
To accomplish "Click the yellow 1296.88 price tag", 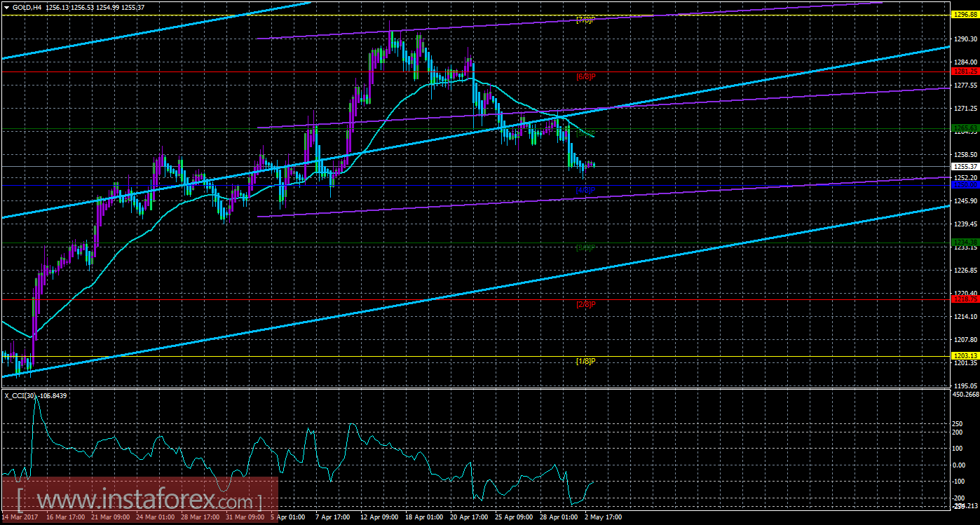I will pyautogui.click(x=965, y=15).
